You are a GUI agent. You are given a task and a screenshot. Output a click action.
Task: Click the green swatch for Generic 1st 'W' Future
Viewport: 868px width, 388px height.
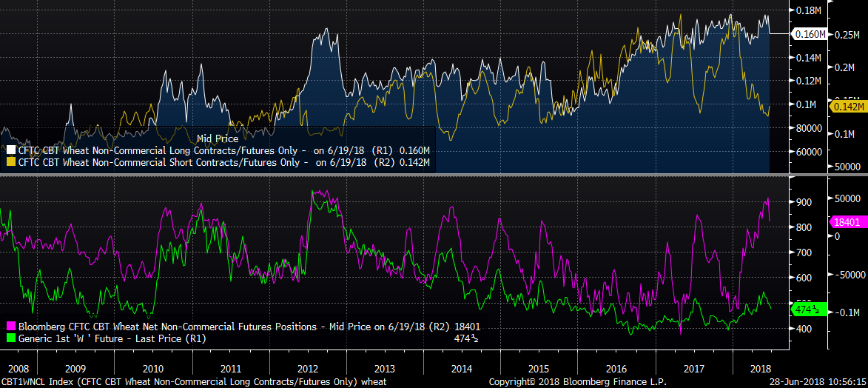(11, 338)
